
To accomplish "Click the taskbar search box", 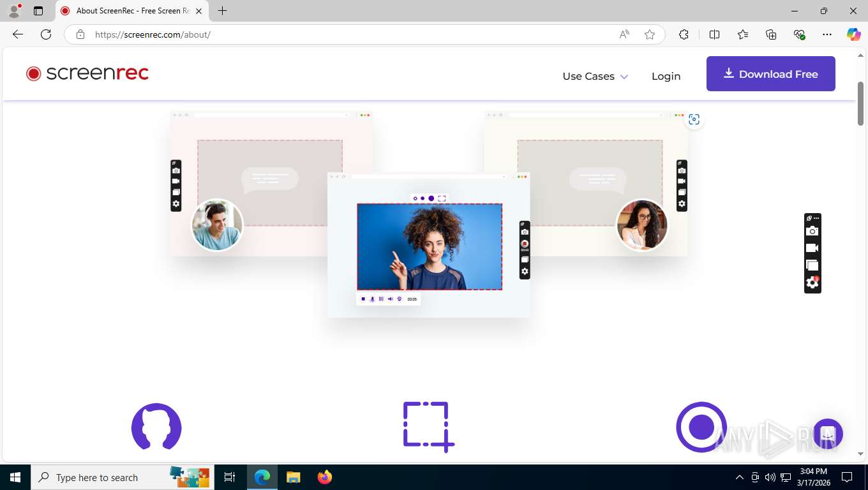I will click(123, 477).
